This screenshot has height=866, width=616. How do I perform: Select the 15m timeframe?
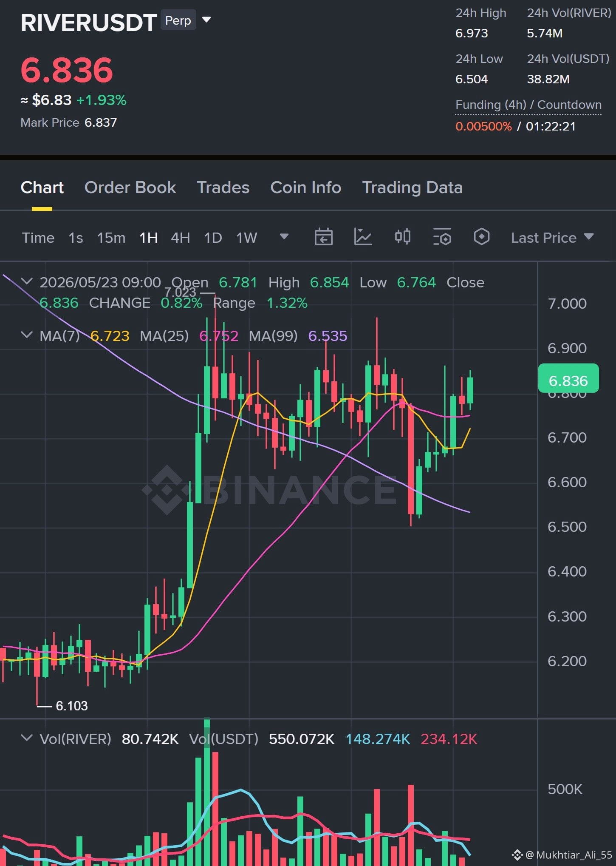pyautogui.click(x=111, y=238)
